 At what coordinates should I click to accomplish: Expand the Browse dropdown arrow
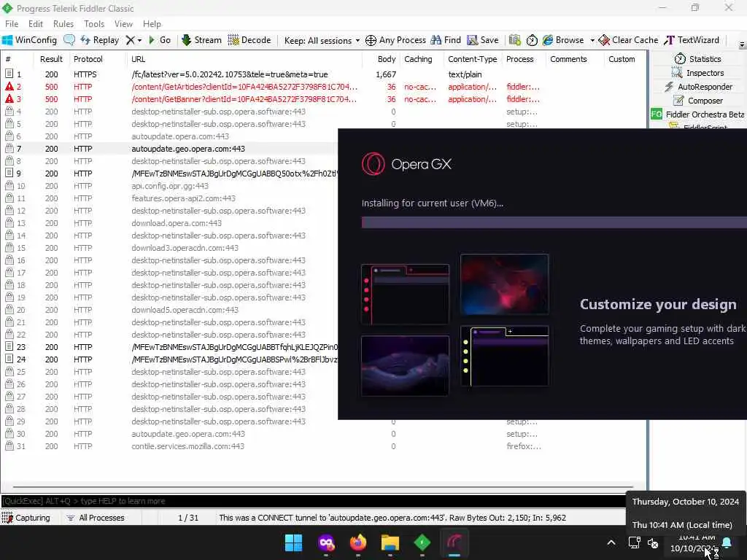592,41
